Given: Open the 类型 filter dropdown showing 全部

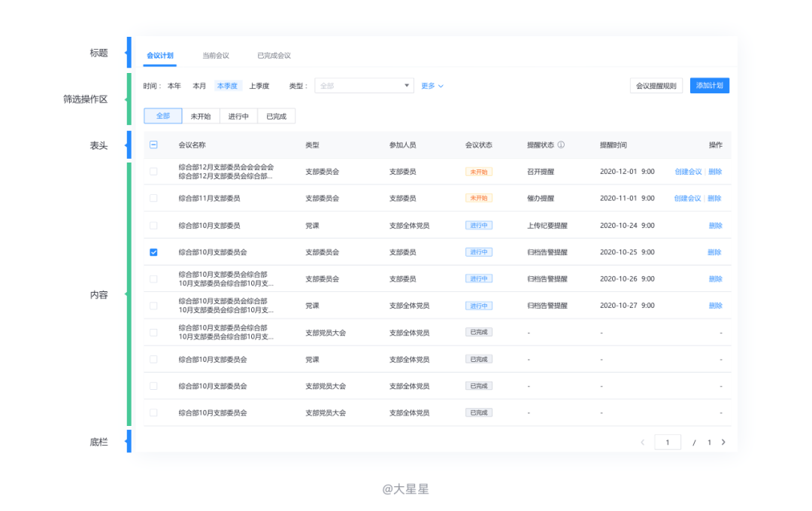Looking at the screenshot, I should click(x=364, y=85).
